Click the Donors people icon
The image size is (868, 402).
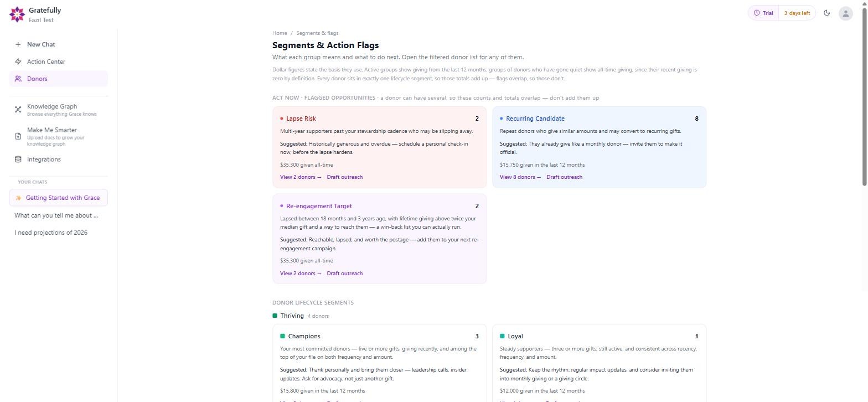click(x=18, y=79)
